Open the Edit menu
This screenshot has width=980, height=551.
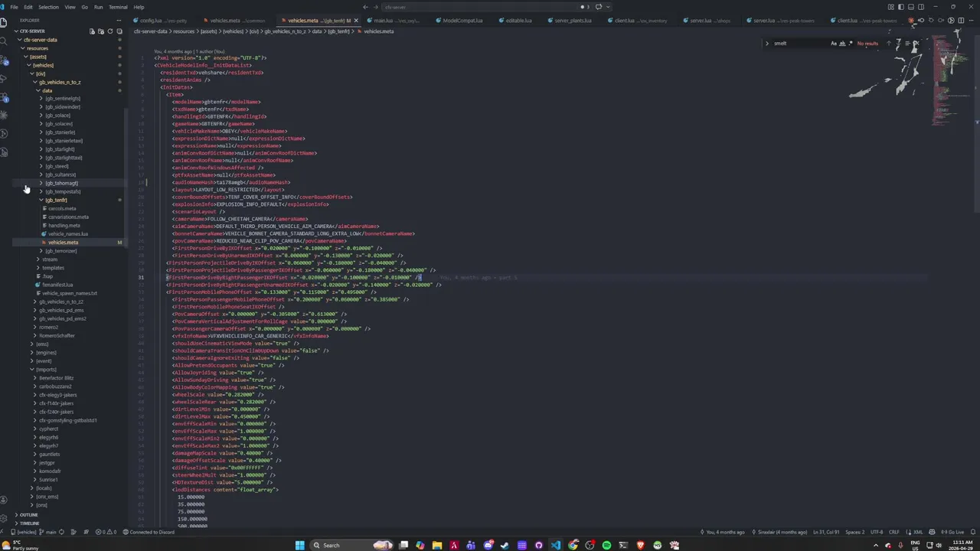(x=28, y=7)
